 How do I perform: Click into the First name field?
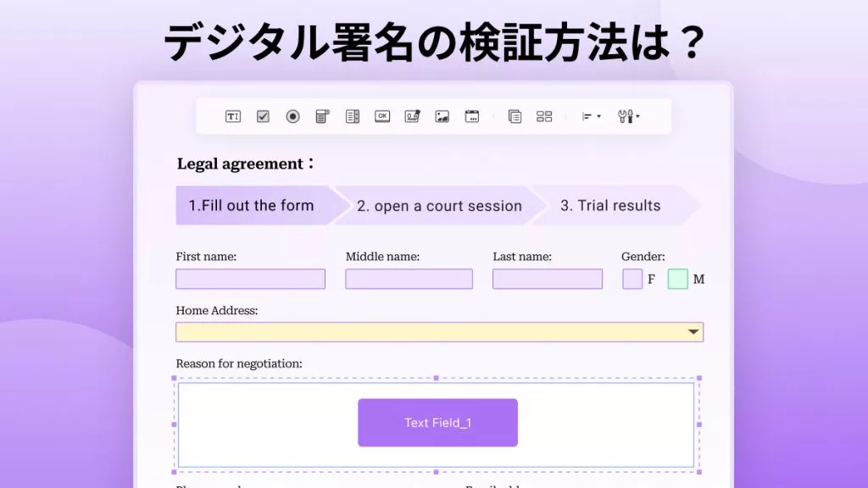coord(250,279)
